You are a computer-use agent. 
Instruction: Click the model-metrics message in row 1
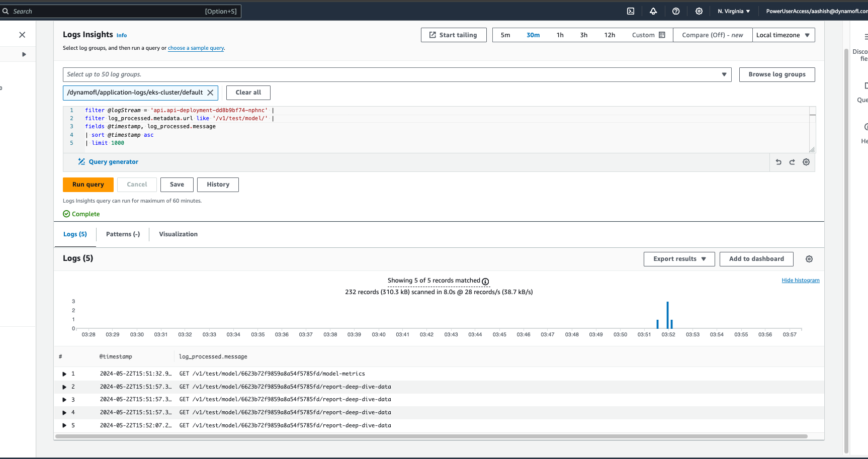272,374
